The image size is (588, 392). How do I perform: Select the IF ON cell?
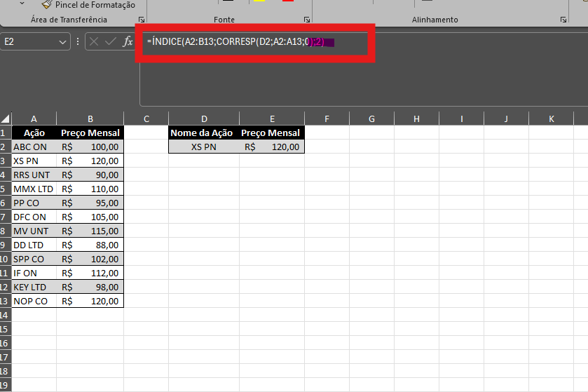pos(34,273)
